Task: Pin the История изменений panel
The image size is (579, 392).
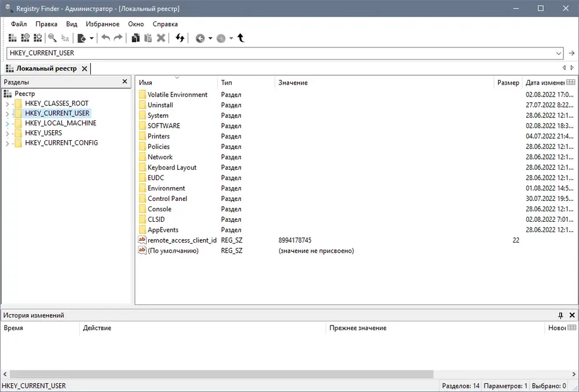Action: tap(560, 315)
